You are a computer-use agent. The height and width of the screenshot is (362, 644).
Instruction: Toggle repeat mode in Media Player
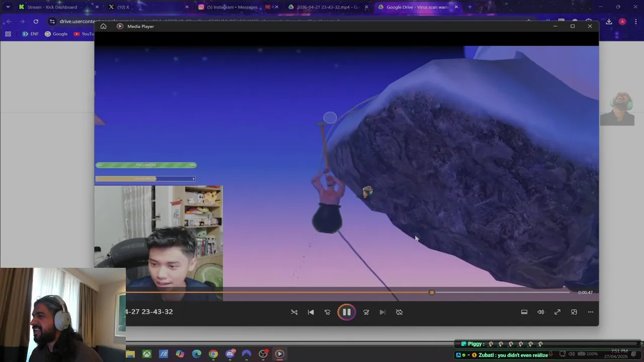click(399, 312)
